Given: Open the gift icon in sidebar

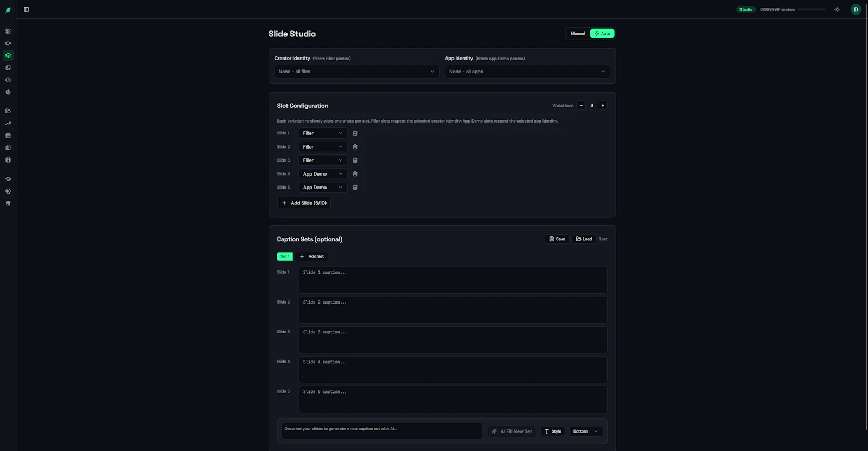Looking at the screenshot, I should point(8,203).
